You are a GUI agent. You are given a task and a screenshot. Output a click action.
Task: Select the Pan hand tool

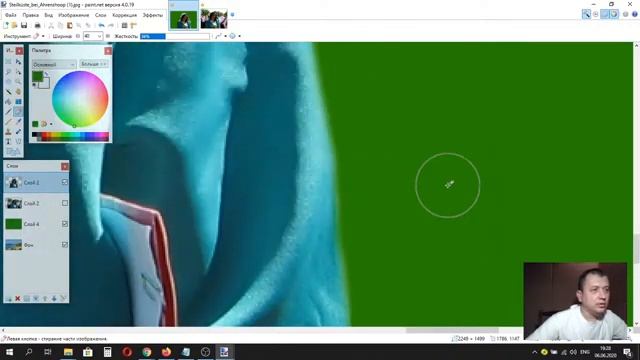[x=18, y=91]
